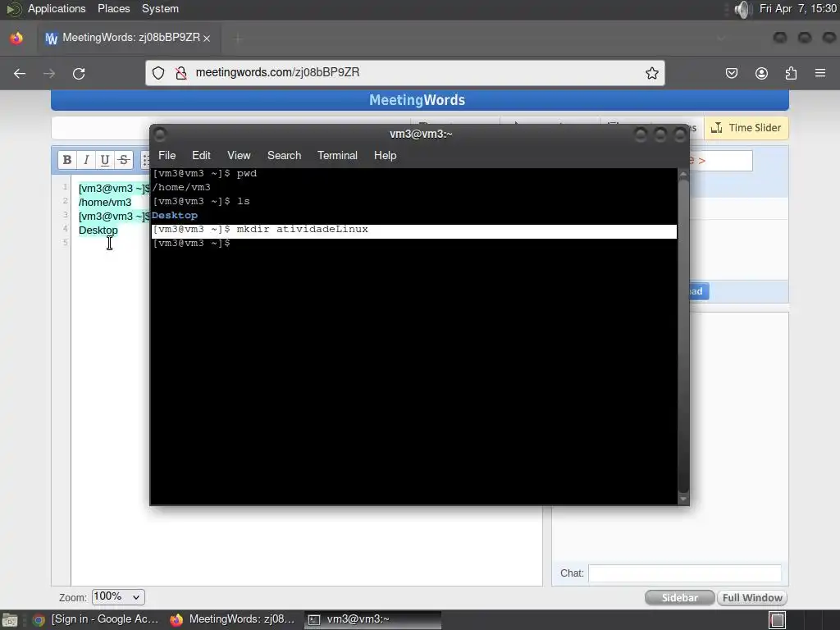Open the Places menu

click(x=113, y=9)
